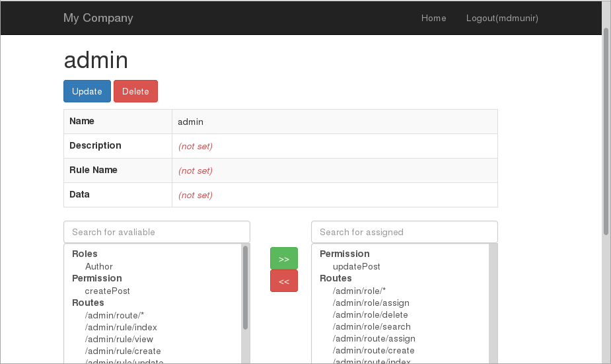611x364 pixels.
Task: Click the red << remove button
Action: pyautogui.click(x=283, y=281)
